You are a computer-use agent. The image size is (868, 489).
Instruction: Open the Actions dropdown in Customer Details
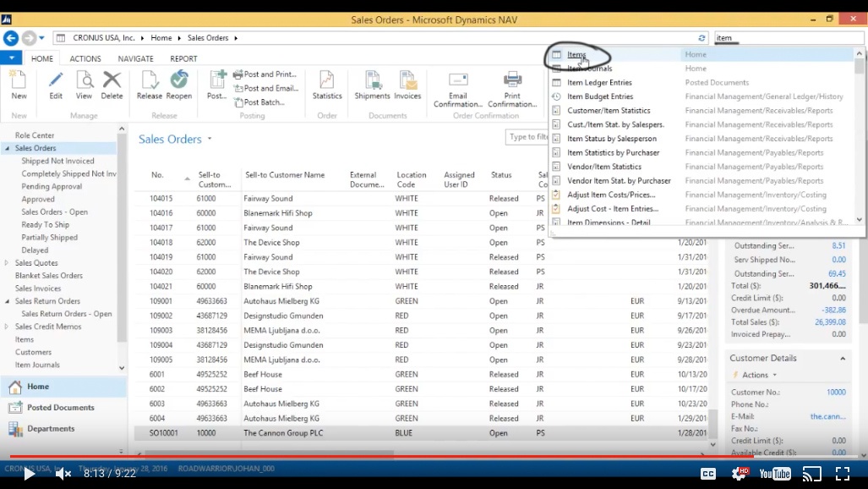point(756,375)
